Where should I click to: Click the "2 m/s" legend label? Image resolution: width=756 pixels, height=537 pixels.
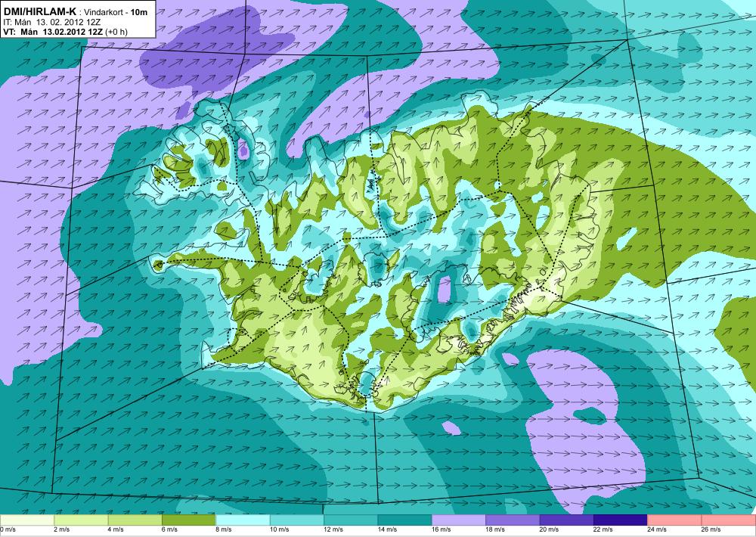tap(62, 529)
